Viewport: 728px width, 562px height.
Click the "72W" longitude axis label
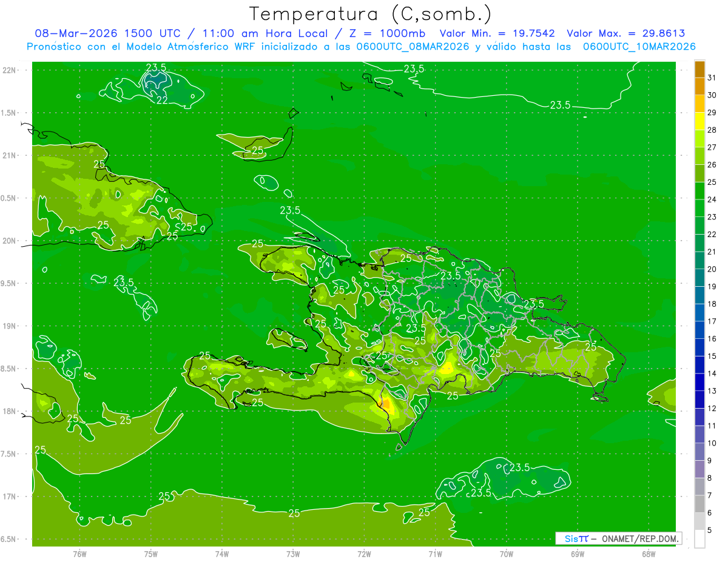[364, 554]
